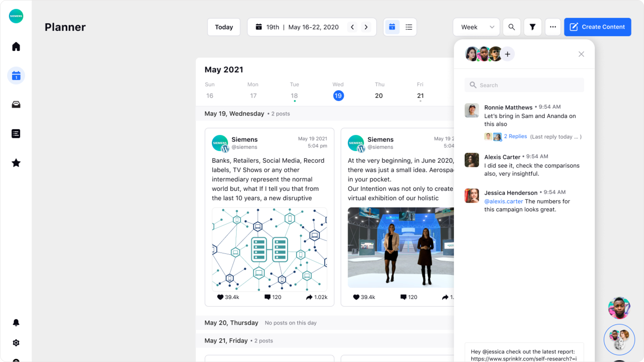Open the star favorites icon in sidebar

[x=16, y=163]
